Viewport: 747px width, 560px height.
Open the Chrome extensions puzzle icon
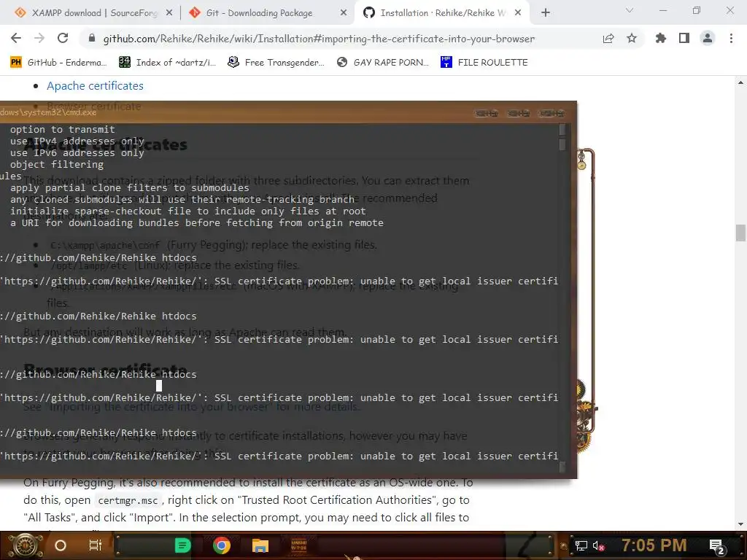tap(661, 38)
